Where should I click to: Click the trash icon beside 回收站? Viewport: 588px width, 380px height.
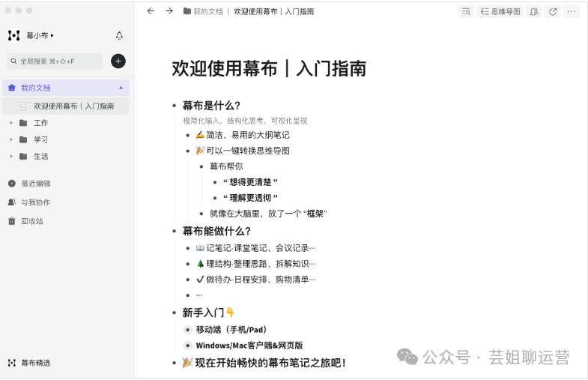[x=12, y=221]
